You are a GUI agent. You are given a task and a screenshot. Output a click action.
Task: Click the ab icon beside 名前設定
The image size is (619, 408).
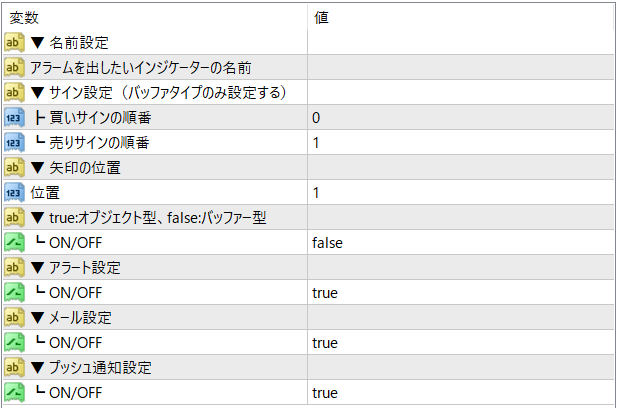[x=14, y=42]
